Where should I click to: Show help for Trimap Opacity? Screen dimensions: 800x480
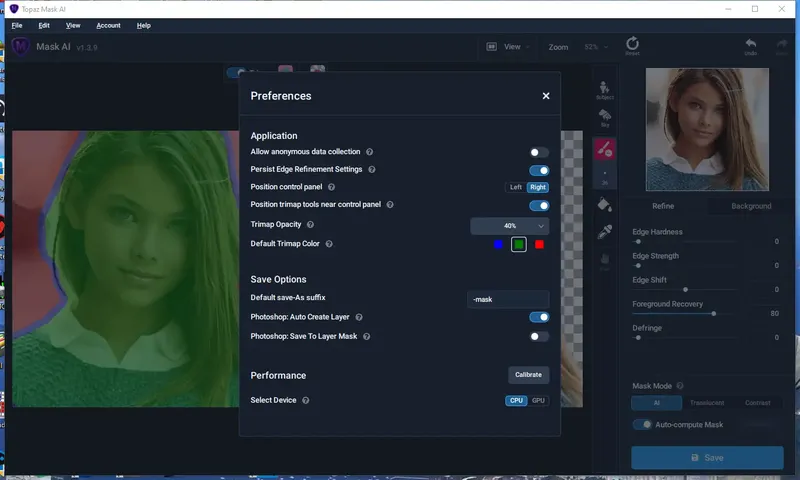click(x=310, y=224)
